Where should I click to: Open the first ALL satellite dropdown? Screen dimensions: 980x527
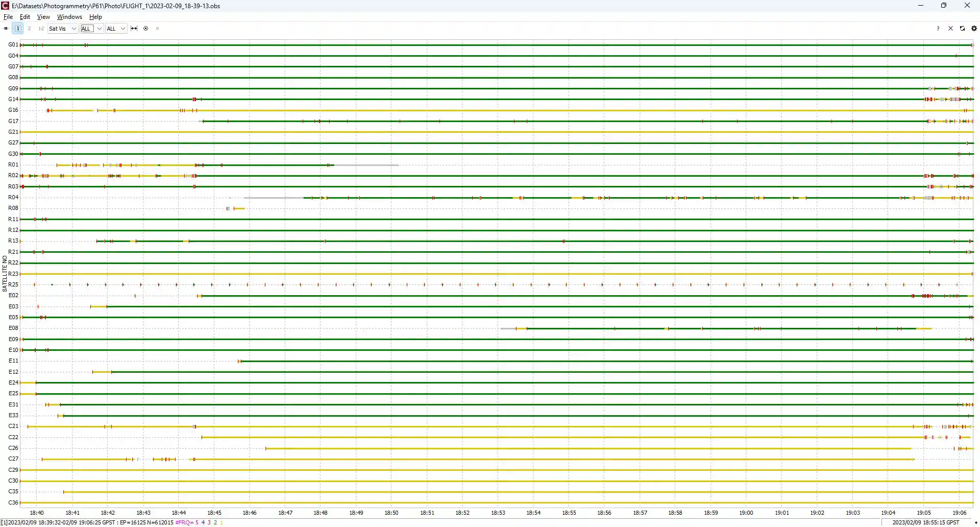point(92,29)
